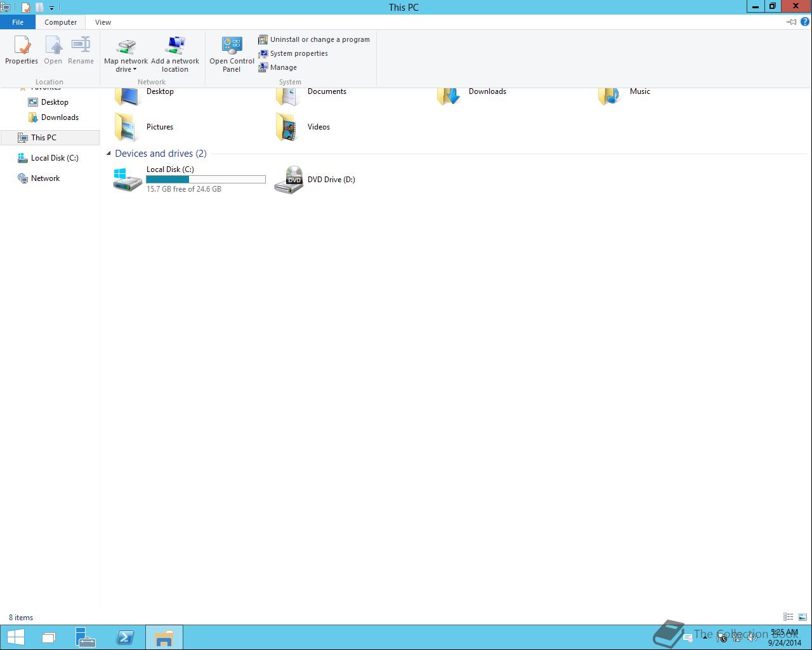Image resolution: width=812 pixels, height=650 pixels.
Task: Open the File menu tab
Action: pos(18,22)
